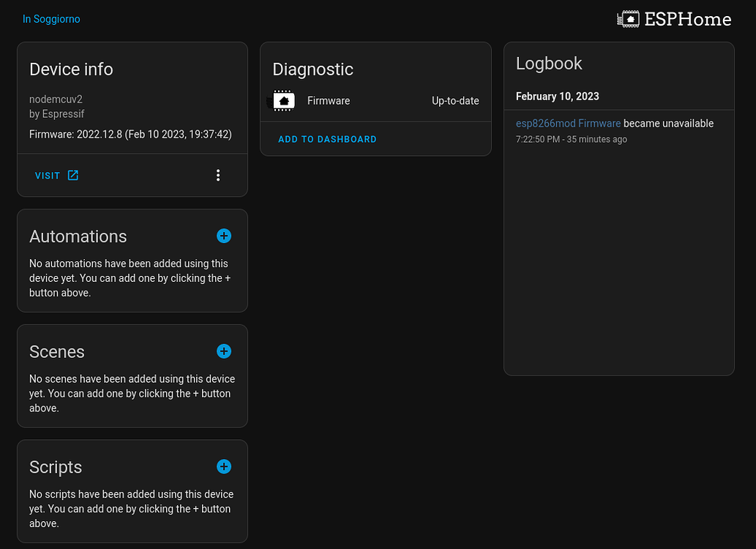Add a new script with plus icon
Screen dimensions: 756x549
[224, 466]
